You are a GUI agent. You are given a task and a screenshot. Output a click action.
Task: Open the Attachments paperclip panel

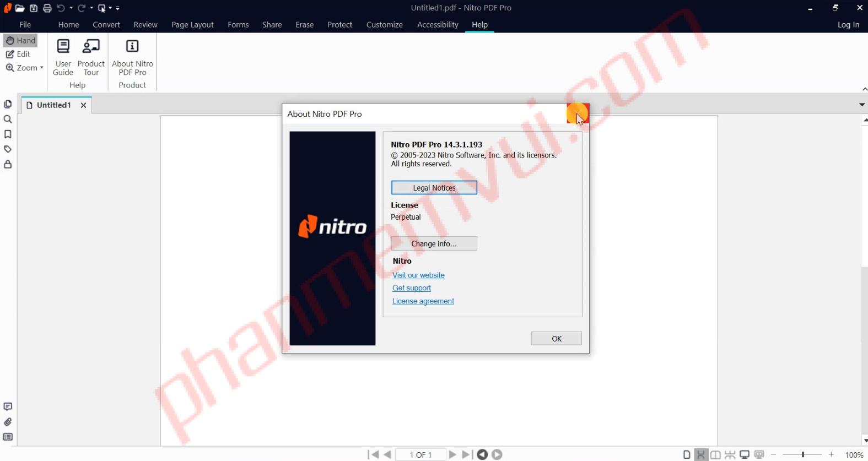[x=8, y=422]
